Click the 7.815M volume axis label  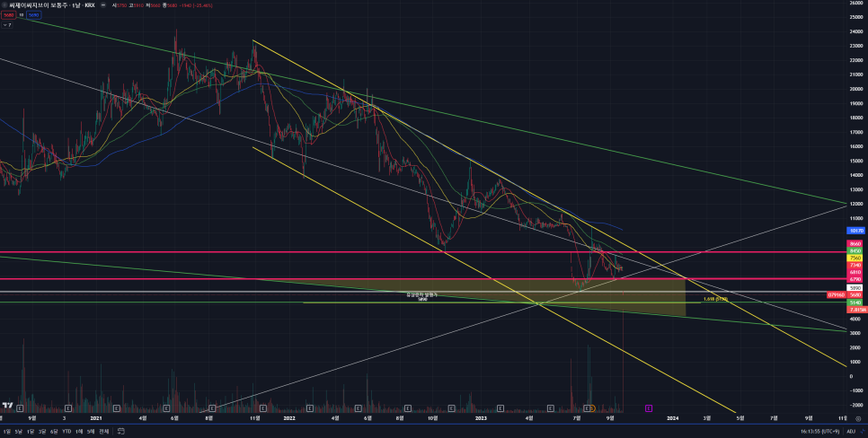coord(855,310)
